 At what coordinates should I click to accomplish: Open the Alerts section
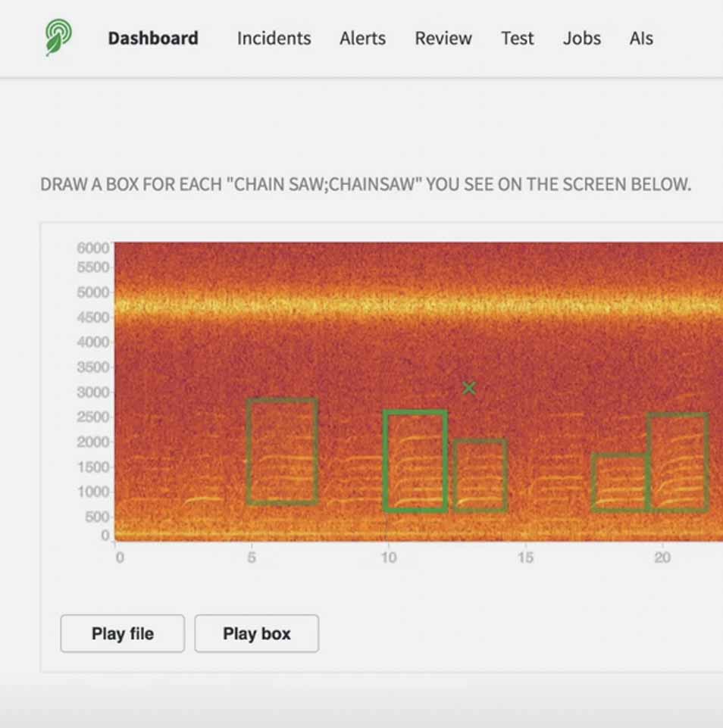coord(363,38)
